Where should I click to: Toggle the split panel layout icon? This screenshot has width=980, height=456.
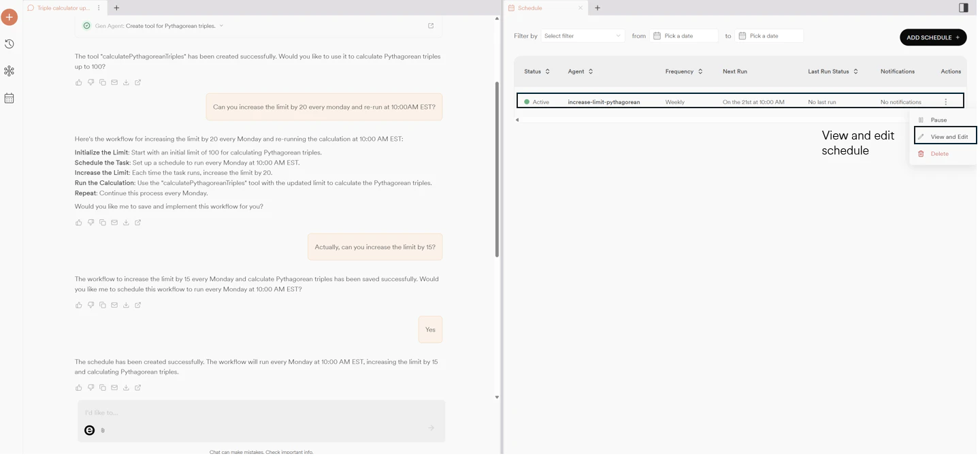coord(964,8)
